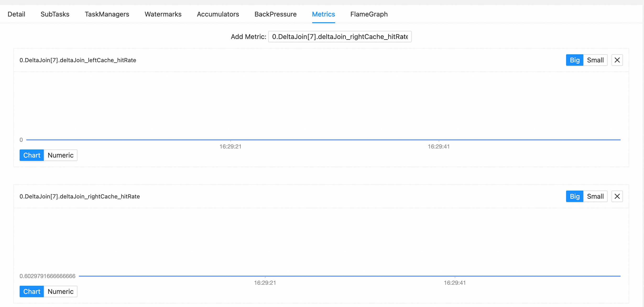Set rightCache_hitRate chart size to Big
The image size is (644, 307).
point(574,196)
